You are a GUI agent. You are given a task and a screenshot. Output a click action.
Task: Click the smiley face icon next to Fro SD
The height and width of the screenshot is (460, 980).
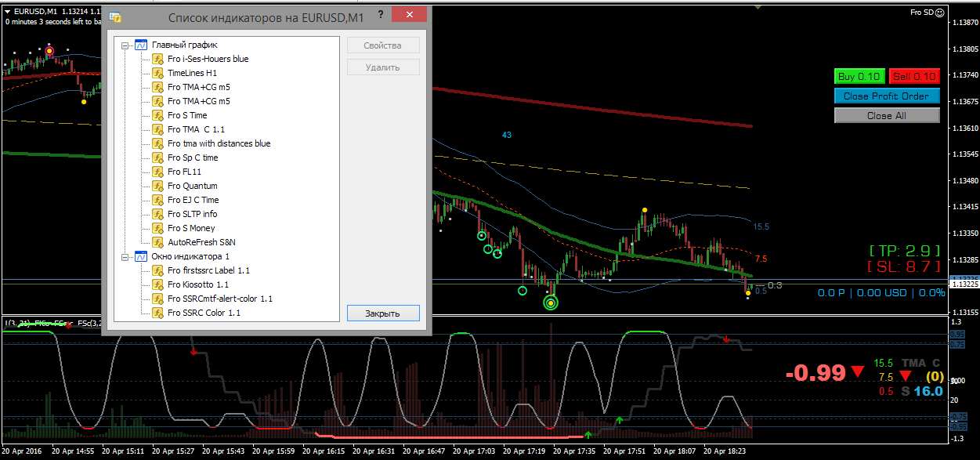click(x=940, y=12)
